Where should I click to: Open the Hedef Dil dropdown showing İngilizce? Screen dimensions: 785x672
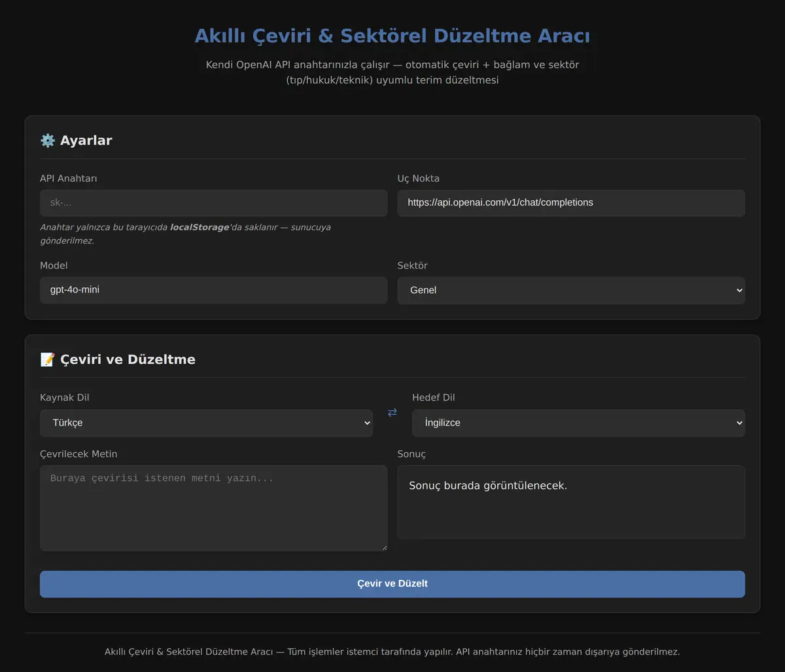click(x=578, y=423)
